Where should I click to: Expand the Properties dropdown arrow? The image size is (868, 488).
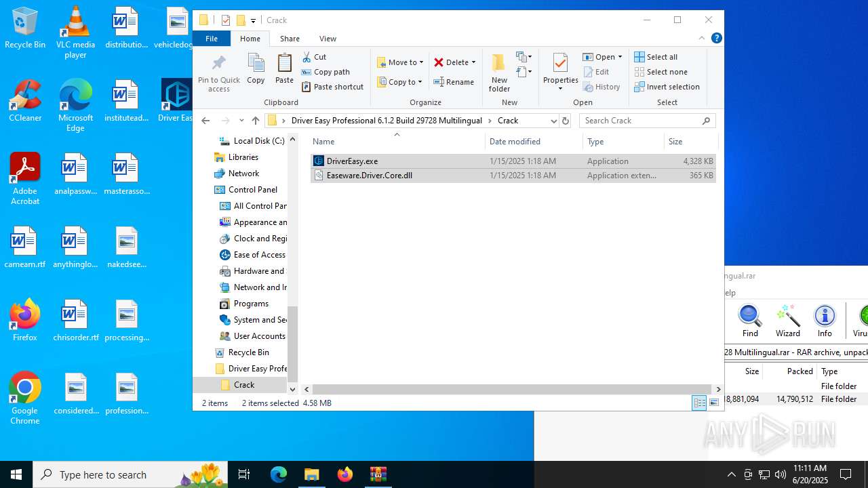tap(560, 89)
